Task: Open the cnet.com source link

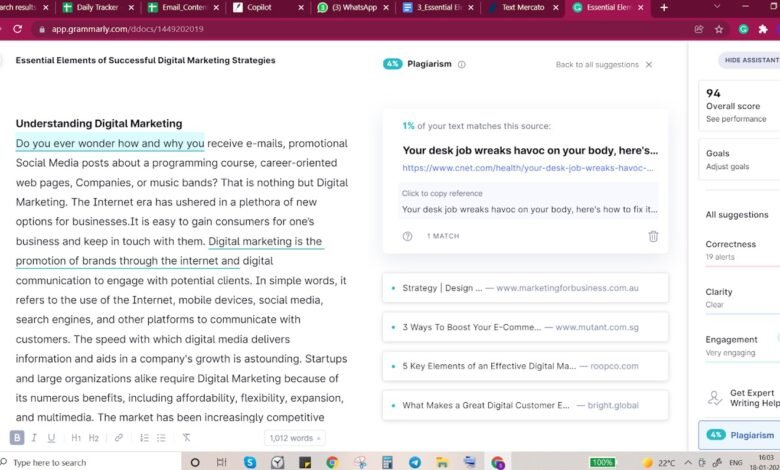Action: click(529, 168)
